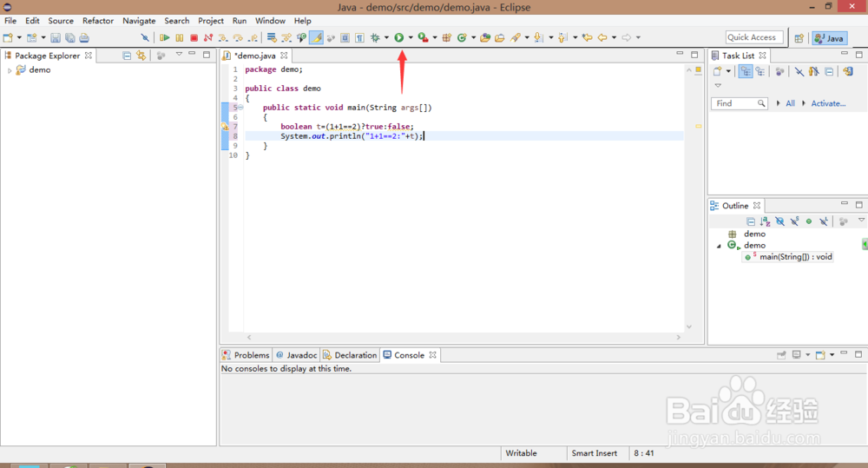The image size is (868, 468).
Task: Start debugging with the bug icon
Action: (x=375, y=37)
